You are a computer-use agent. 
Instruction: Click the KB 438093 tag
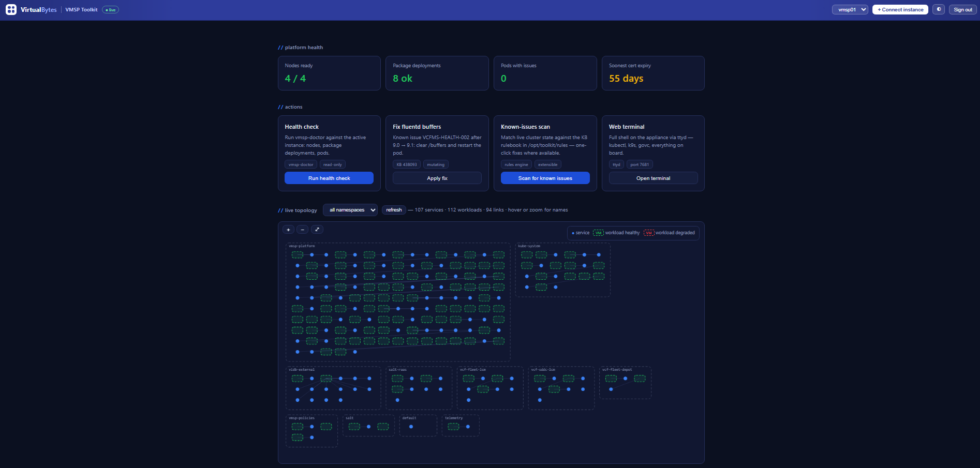pyautogui.click(x=407, y=164)
